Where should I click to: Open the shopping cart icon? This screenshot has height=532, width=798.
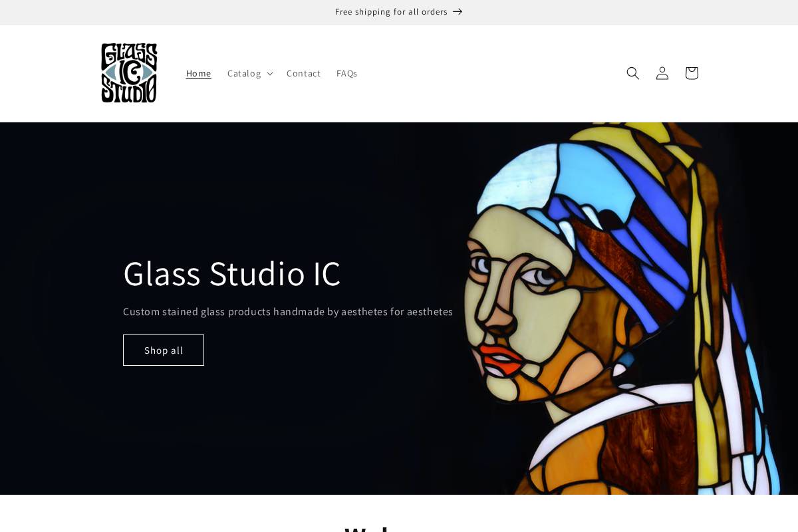coord(692,73)
